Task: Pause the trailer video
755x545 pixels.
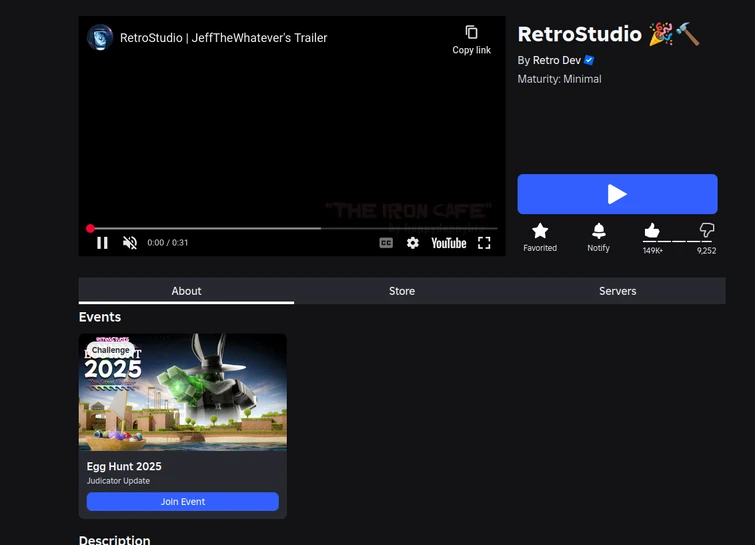Action: pyautogui.click(x=102, y=243)
